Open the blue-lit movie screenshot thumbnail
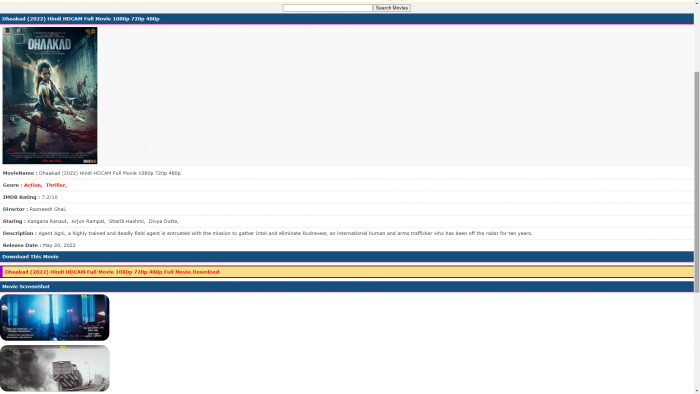The image size is (700, 394). 55,317
